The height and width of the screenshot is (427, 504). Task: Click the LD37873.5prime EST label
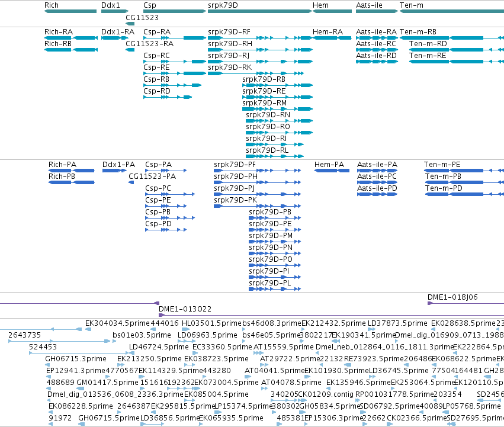[x=397, y=323]
